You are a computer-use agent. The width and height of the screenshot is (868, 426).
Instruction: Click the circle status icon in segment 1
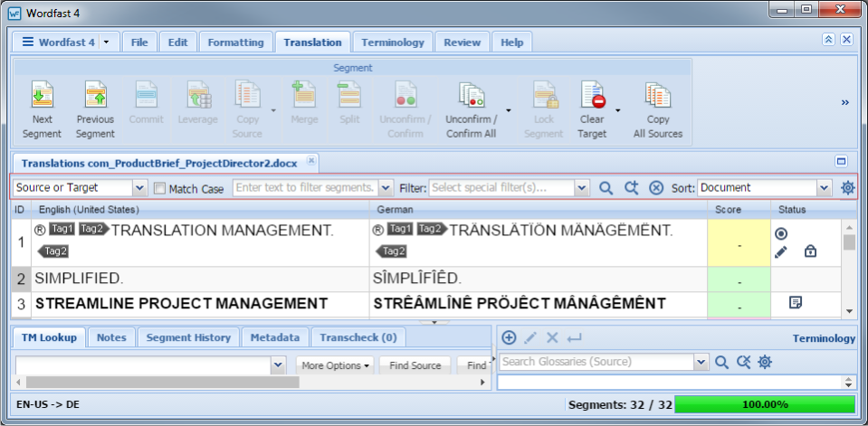[x=781, y=234]
